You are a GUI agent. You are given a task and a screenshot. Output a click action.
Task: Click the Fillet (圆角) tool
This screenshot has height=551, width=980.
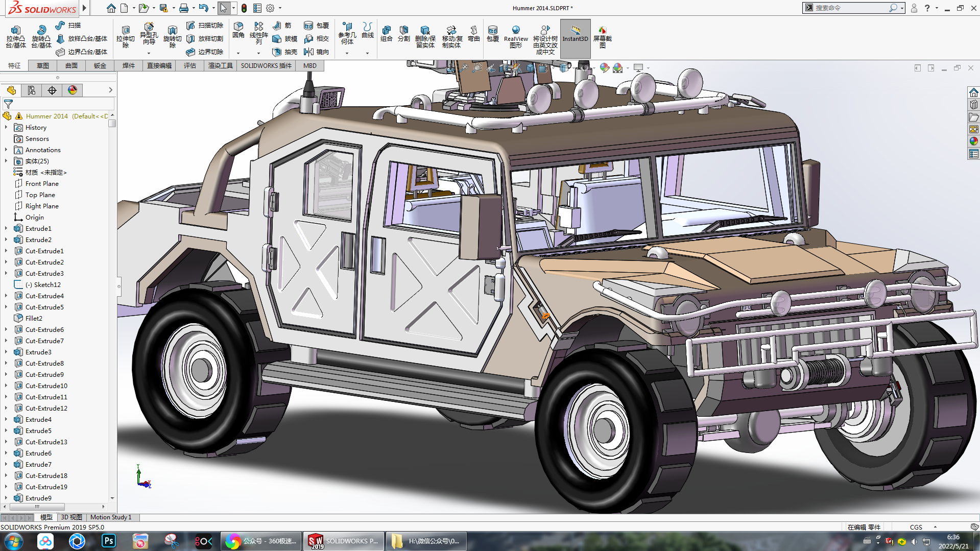(238, 30)
